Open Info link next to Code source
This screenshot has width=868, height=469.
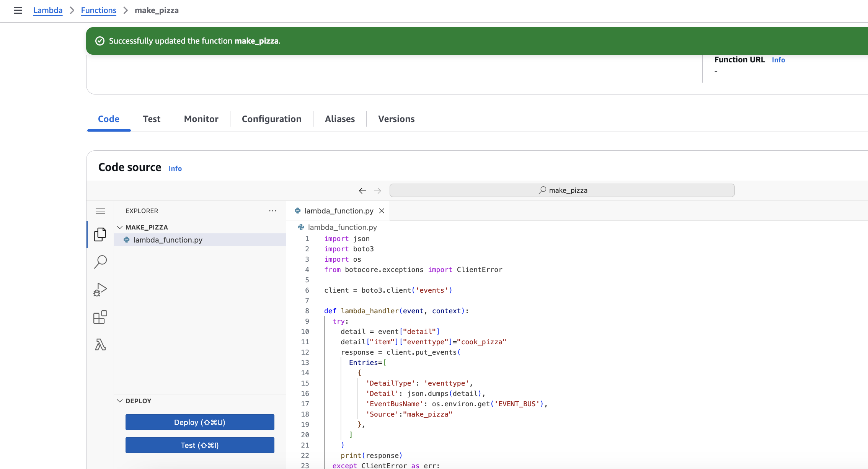point(175,169)
